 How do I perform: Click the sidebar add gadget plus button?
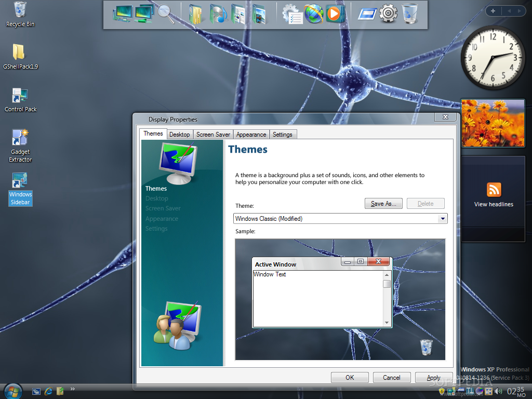tap(493, 11)
